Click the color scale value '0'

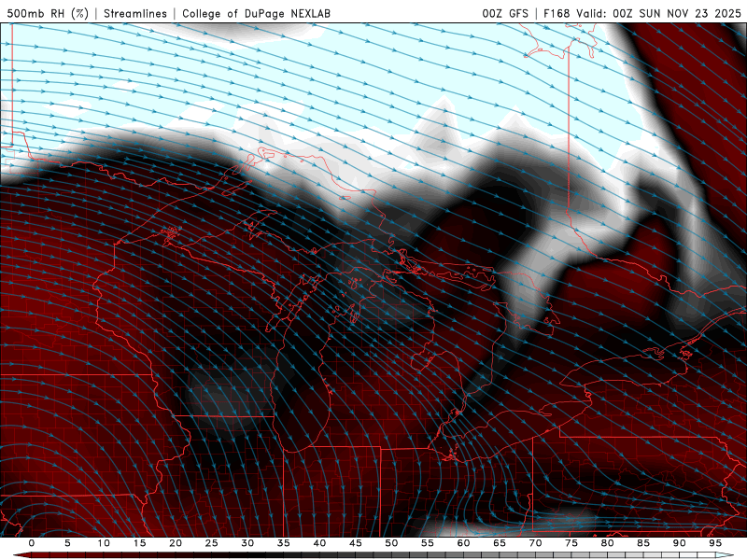(x=32, y=543)
